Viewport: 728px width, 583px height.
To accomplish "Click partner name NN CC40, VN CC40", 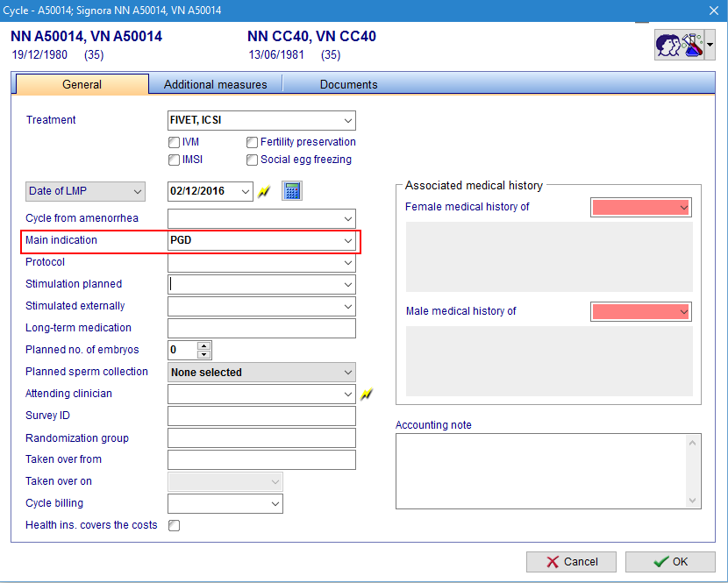I will coord(311,36).
